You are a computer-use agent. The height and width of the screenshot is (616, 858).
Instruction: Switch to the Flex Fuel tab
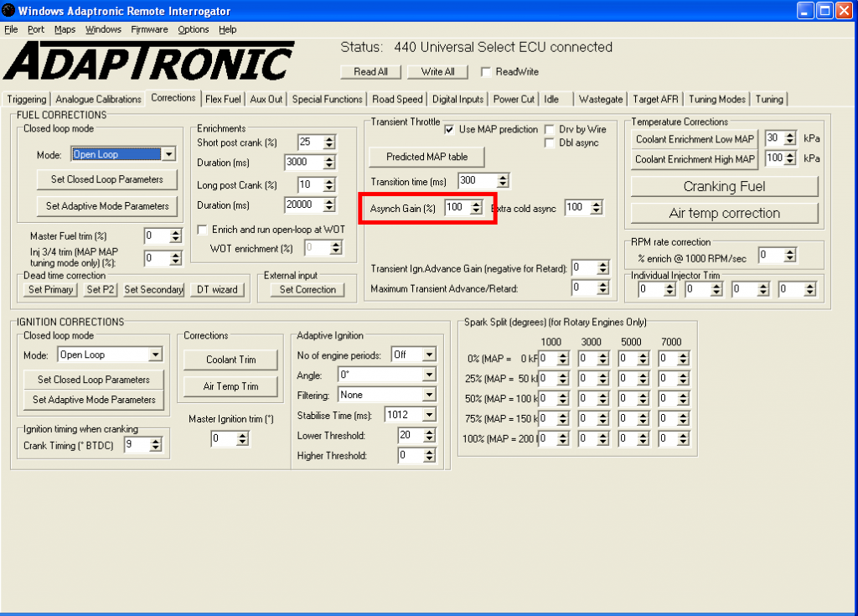pyautogui.click(x=223, y=99)
